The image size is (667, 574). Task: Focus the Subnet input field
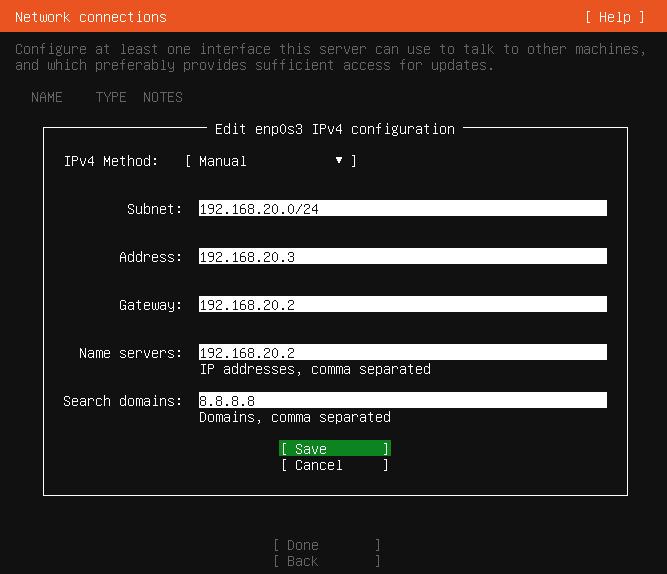pyautogui.click(x=402, y=209)
